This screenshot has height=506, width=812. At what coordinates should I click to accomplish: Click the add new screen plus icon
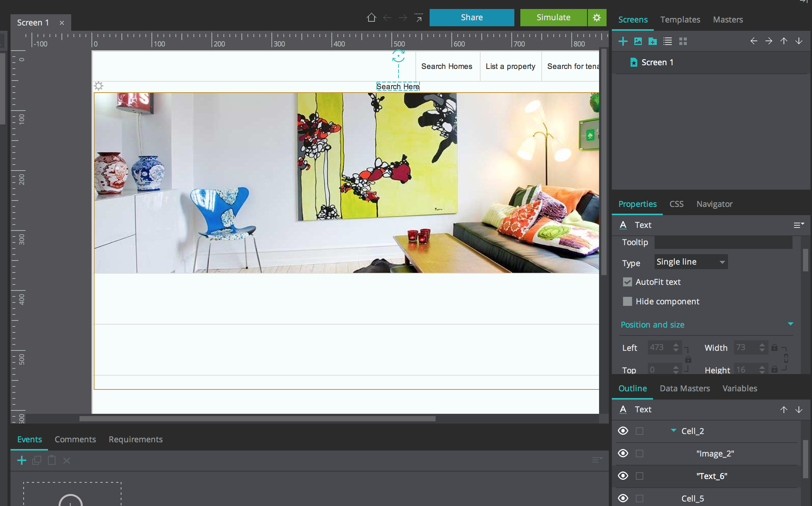pyautogui.click(x=623, y=41)
